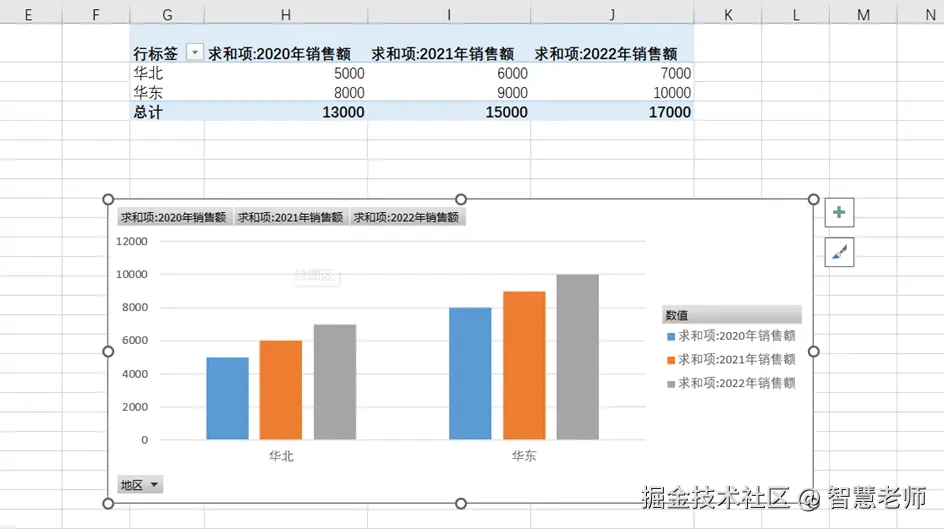
Task: Click the orange 2021 bar for 华东
Action: tap(524, 365)
